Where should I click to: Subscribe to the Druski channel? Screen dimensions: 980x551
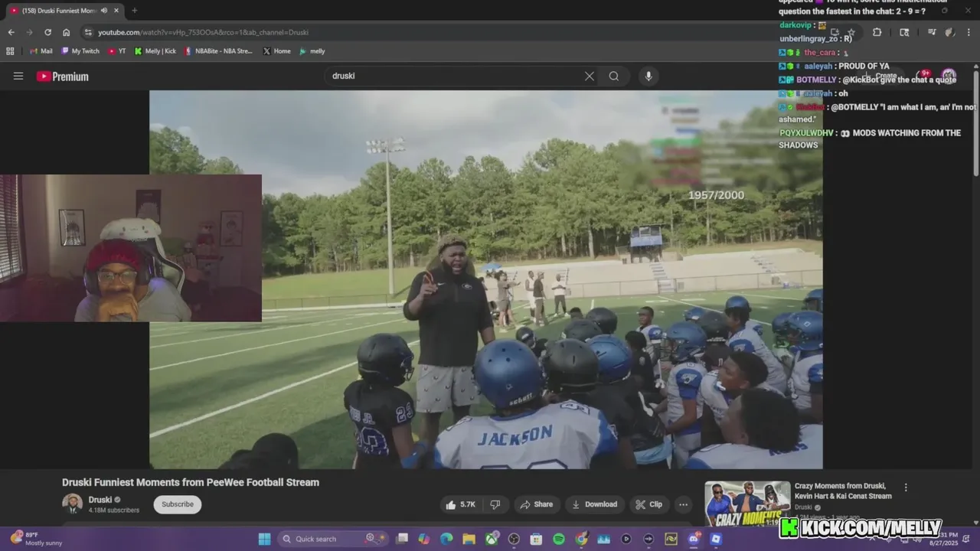pyautogui.click(x=178, y=504)
